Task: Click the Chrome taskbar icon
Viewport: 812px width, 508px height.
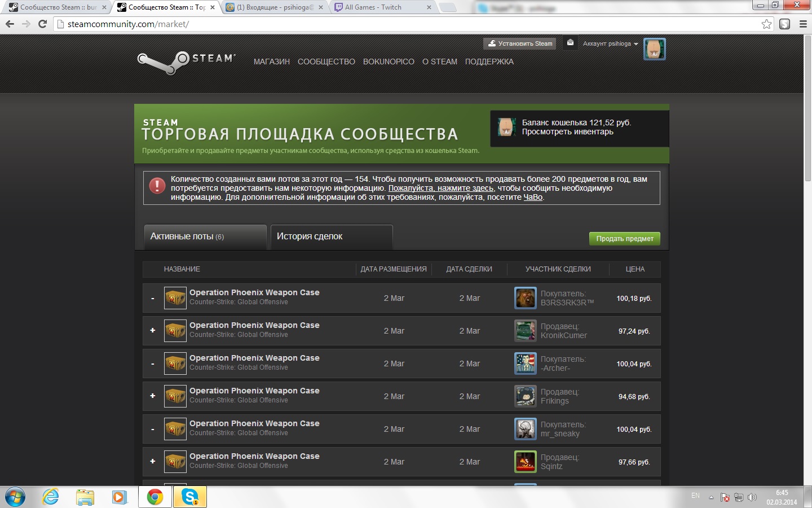Action: click(x=155, y=497)
